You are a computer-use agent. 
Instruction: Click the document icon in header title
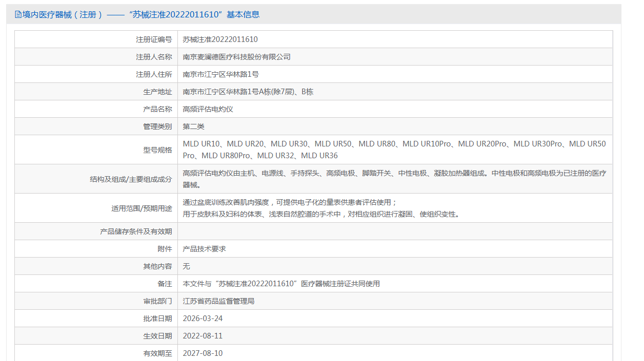click(18, 15)
